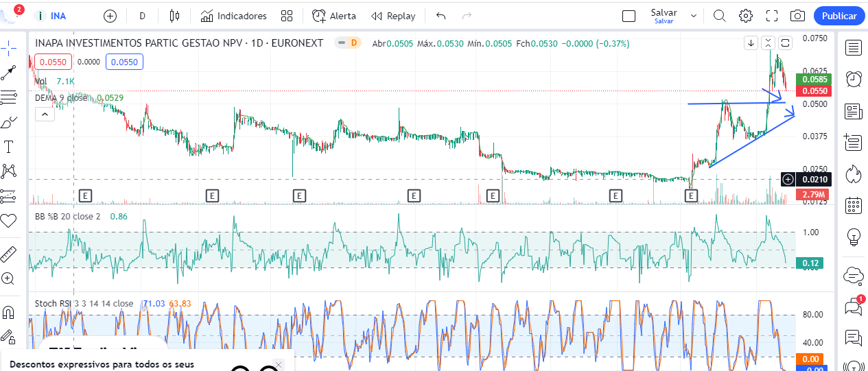
Task: Select the BB %B 20 close 2 legend
Action: coord(81,216)
